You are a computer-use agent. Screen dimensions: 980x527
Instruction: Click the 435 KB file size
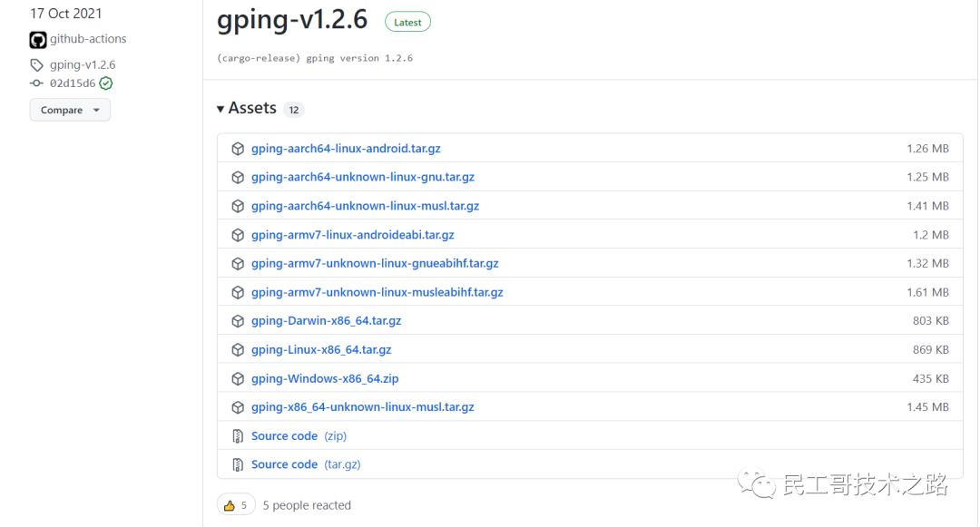(x=931, y=378)
